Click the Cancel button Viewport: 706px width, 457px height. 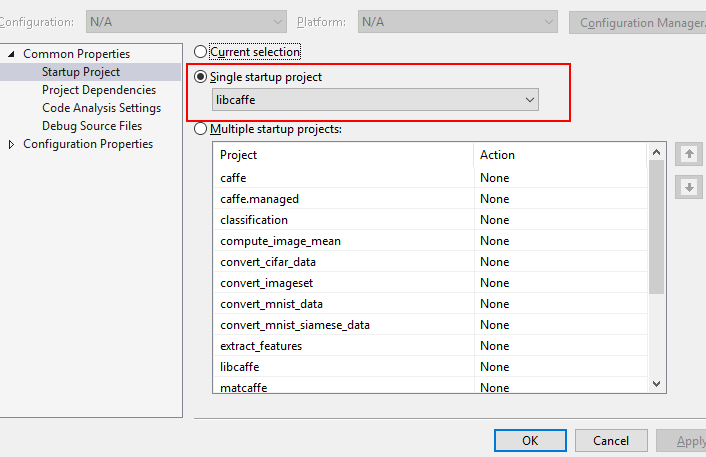point(610,440)
